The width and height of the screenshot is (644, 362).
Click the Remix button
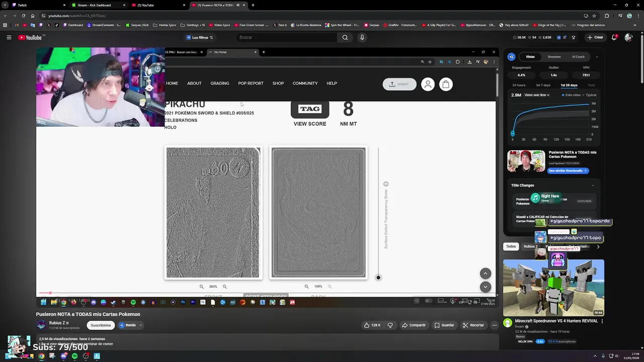pyautogui.click(x=128, y=325)
